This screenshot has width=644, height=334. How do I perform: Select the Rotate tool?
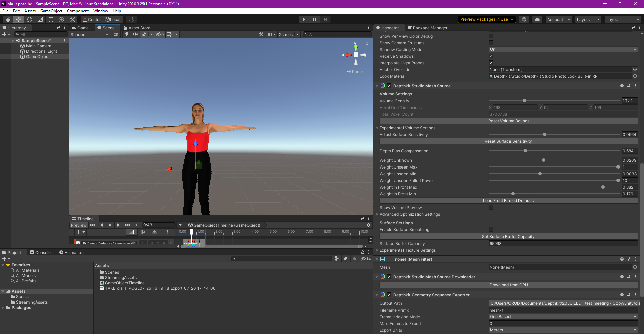(30, 19)
